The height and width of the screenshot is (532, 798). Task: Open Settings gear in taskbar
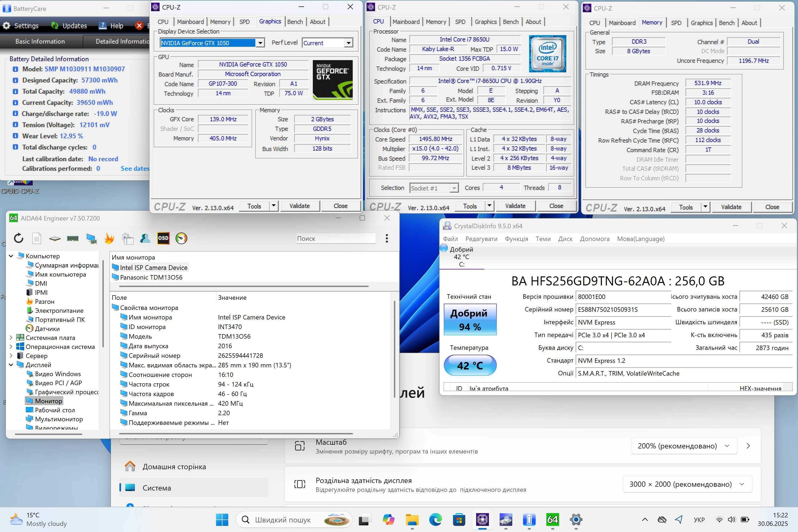point(576,519)
